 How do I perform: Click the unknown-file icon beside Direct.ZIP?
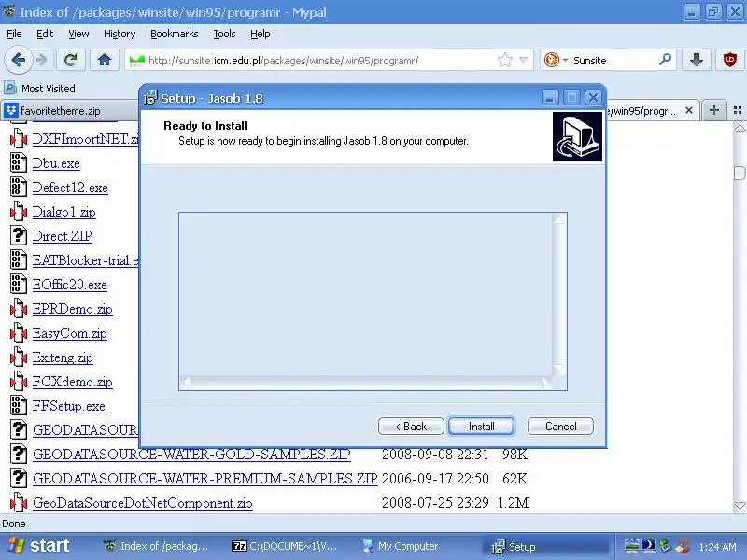[19, 235]
